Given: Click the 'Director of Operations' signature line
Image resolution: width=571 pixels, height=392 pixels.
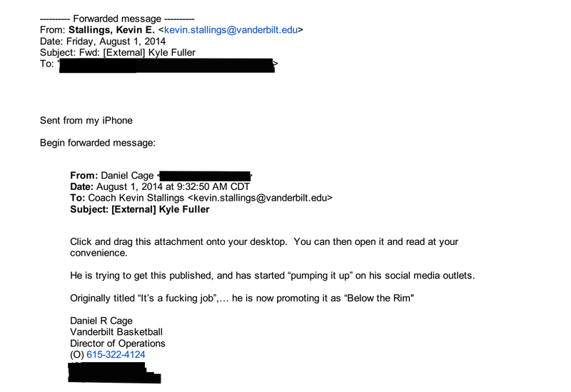Looking at the screenshot, I should pyautogui.click(x=118, y=343).
